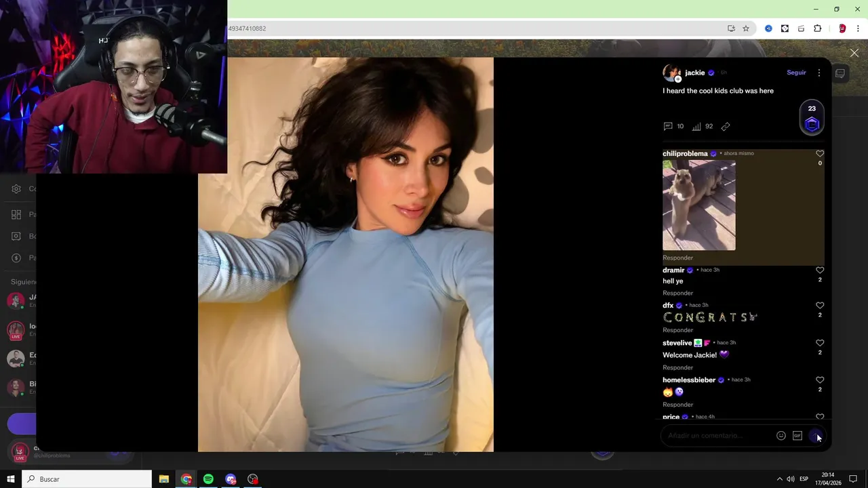The height and width of the screenshot is (488, 868).
Task: Like dramir's comment with the heart
Action: (x=820, y=270)
